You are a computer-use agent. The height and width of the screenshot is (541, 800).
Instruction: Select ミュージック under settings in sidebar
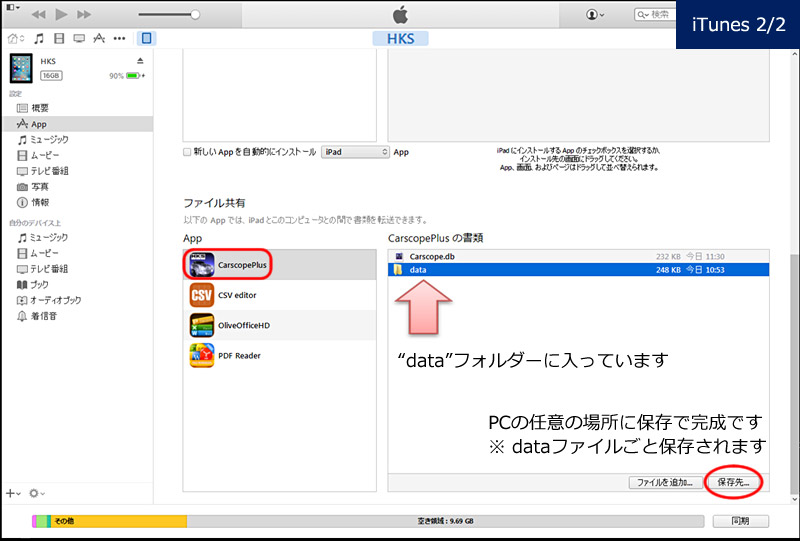[x=43, y=139]
